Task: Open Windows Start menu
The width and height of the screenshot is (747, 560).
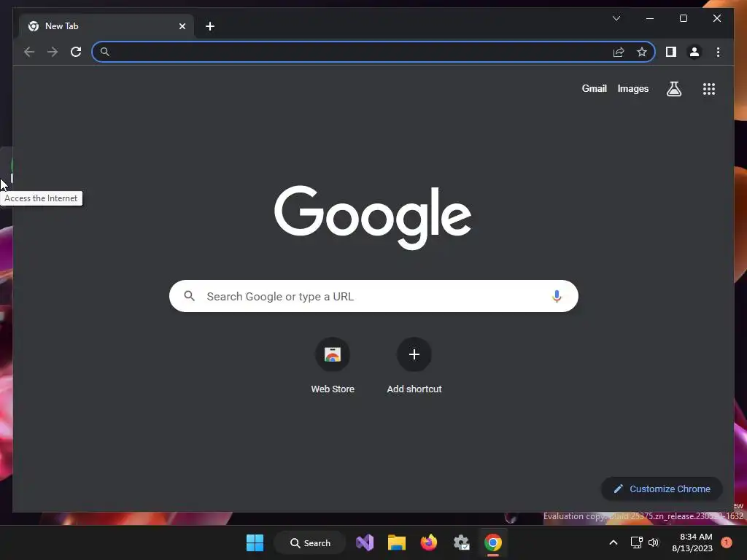Action: click(255, 542)
